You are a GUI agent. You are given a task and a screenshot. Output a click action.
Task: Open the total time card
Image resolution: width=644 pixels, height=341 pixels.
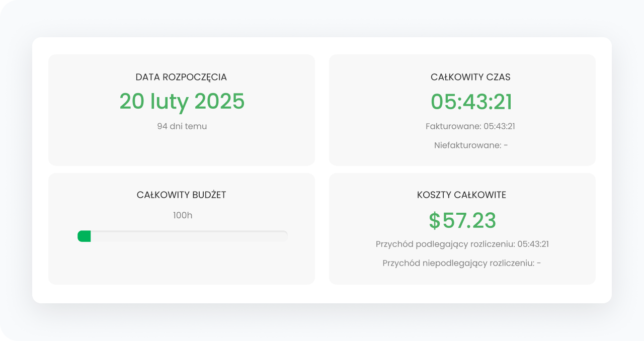462,110
